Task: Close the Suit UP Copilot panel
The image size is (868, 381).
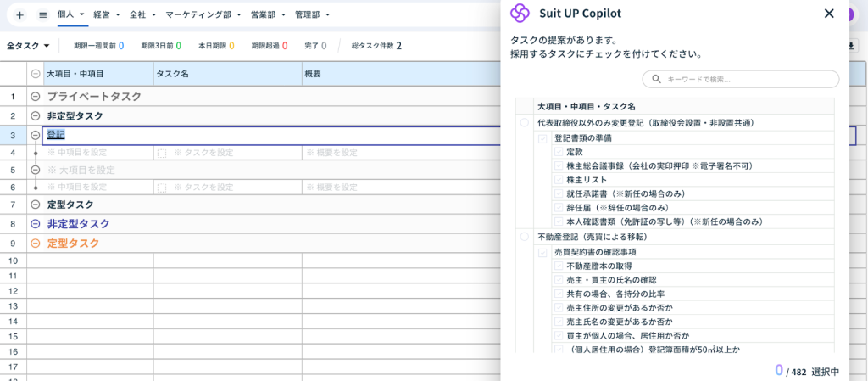Action: click(x=828, y=14)
